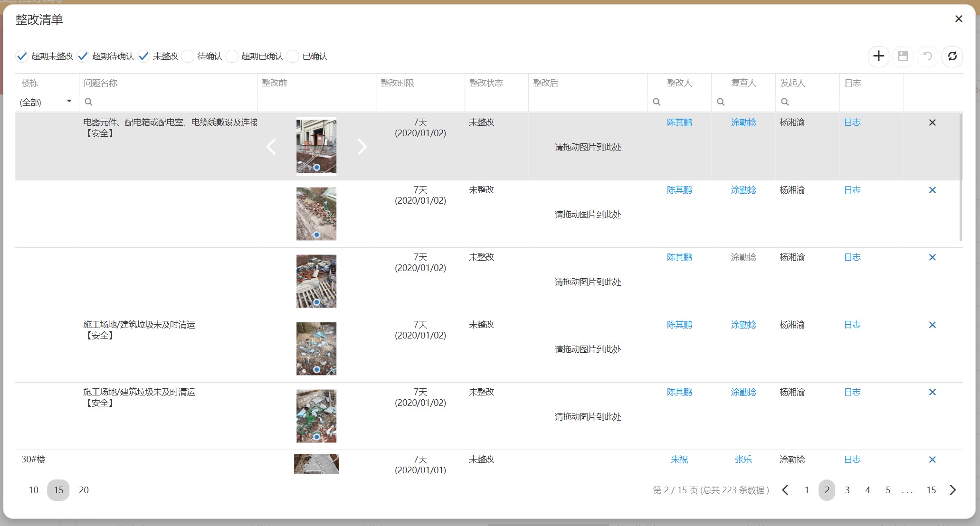
Task: Click the plus icon to add record
Action: coord(878,56)
